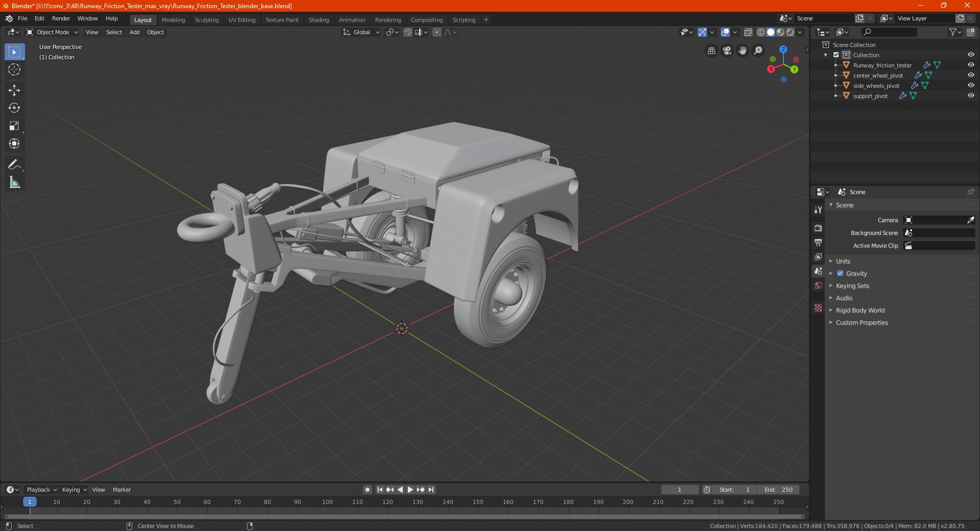Open the World properties tab
Viewport: 980px width, 531px height.
(818, 285)
